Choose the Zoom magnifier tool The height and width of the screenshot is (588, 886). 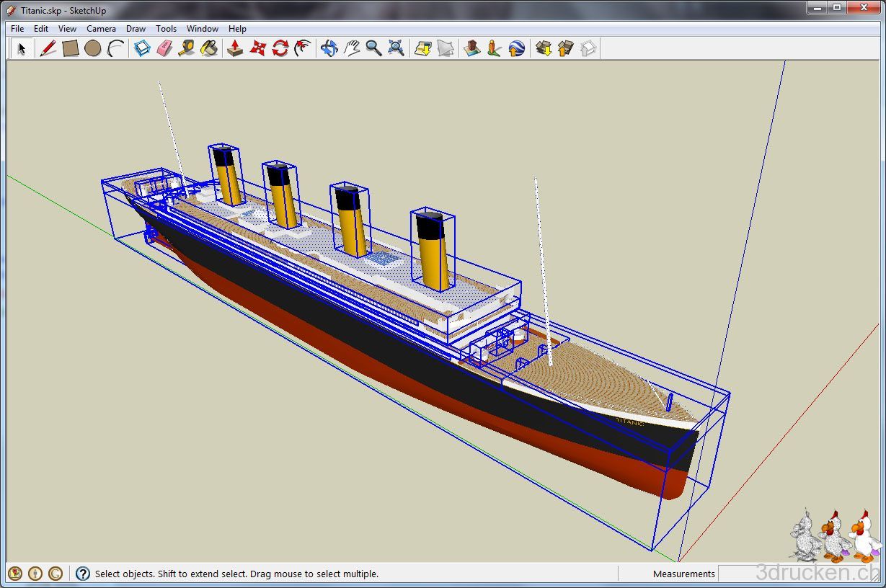pos(373,48)
